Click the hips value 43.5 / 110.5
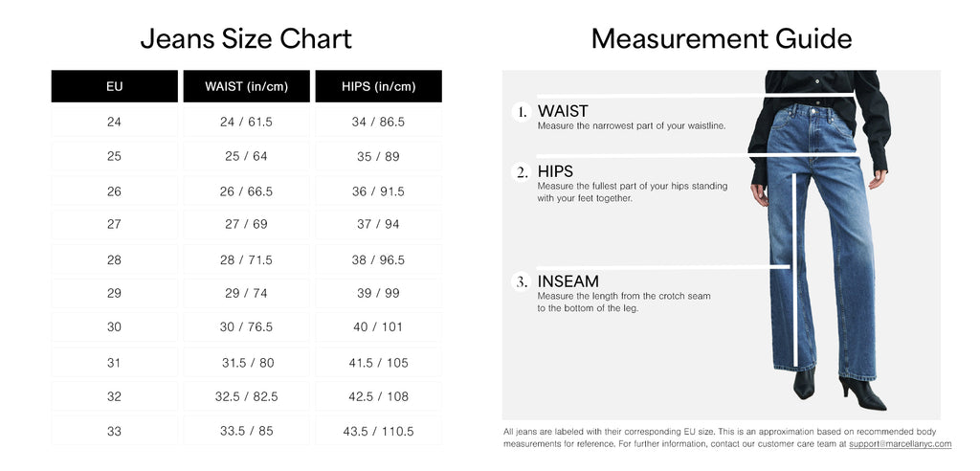 [x=378, y=431]
